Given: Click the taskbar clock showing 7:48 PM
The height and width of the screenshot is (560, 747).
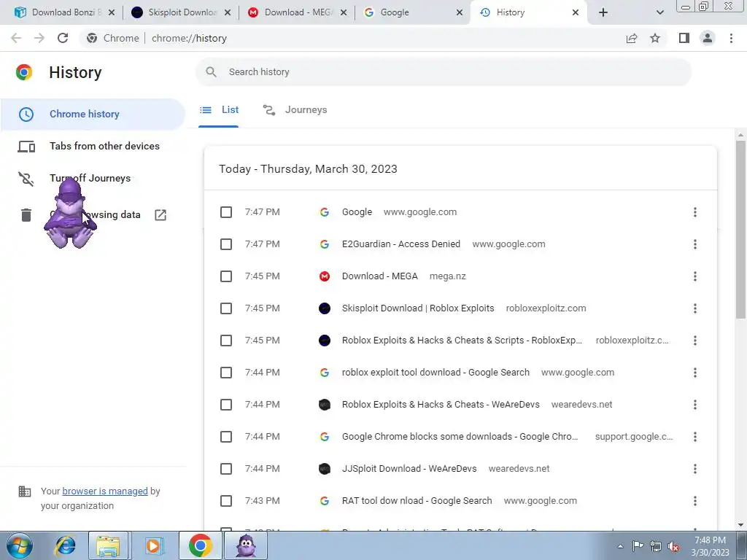Looking at the screenshot, I should pyautogui.click(x=710, y=546).
